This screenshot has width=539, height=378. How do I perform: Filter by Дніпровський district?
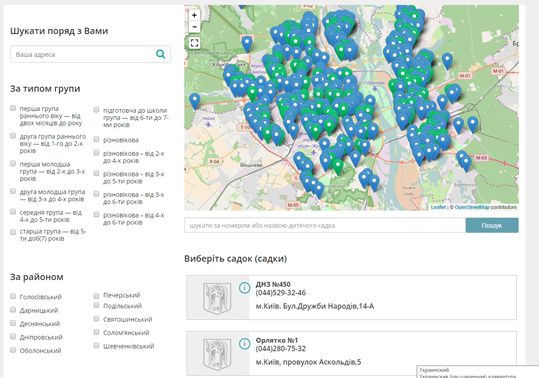click(x=13, y=336)
